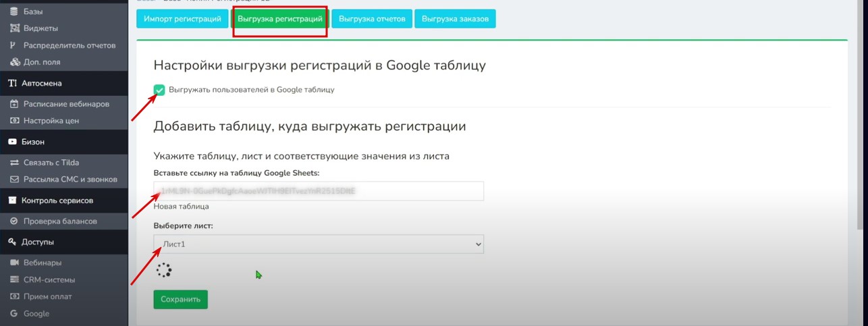868x326 pixels.
Task: Click the arrows icon for Связать с Tilda
Action: (14, 163)
